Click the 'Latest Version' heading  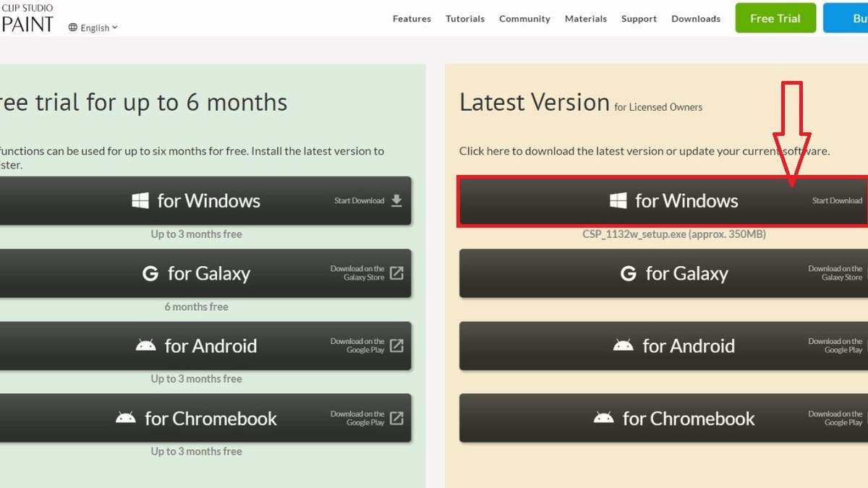pos(535,102)
